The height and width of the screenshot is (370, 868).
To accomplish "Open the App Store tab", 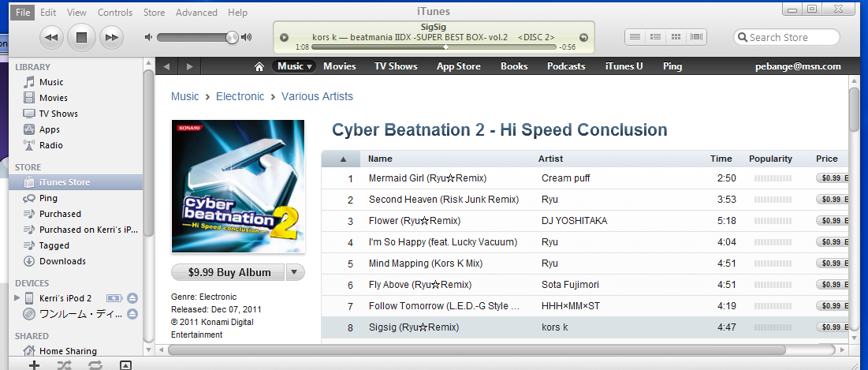I will pos(458,66).
